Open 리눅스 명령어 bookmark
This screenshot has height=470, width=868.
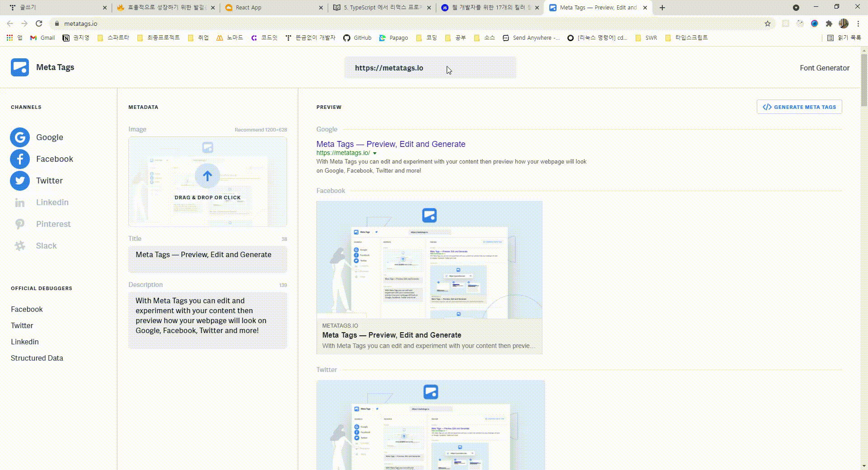(x=597, y=38)
